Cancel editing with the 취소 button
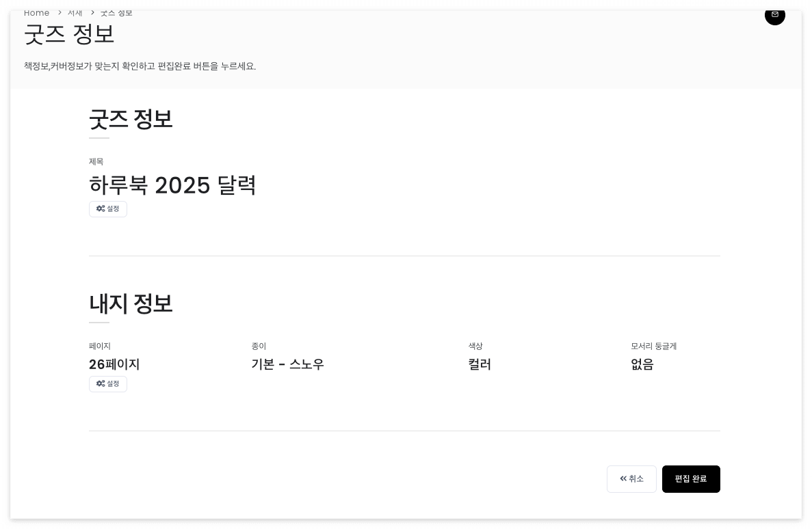The width and height of the screenshot is (812, 529). 631,479
